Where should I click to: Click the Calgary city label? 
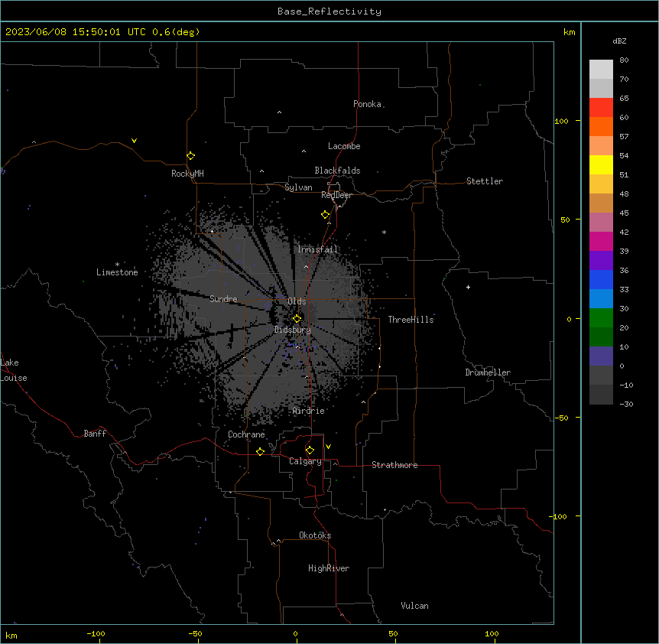(x=306, y=461)
